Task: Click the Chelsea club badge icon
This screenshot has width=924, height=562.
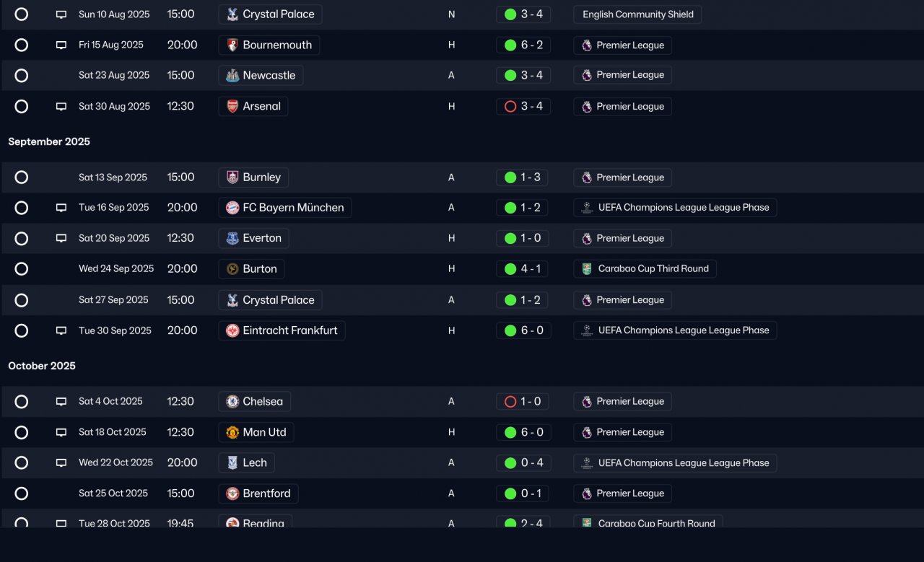Action: (x=232, y=401)
